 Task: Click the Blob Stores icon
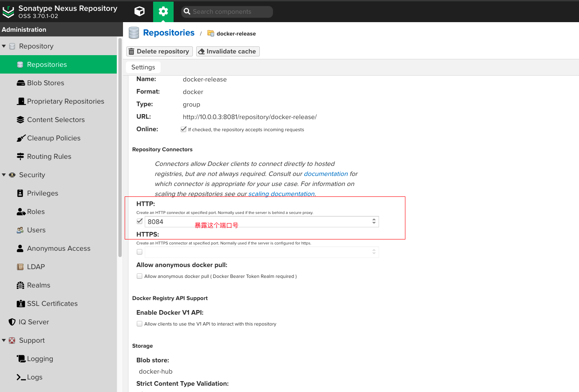[21, 83]
